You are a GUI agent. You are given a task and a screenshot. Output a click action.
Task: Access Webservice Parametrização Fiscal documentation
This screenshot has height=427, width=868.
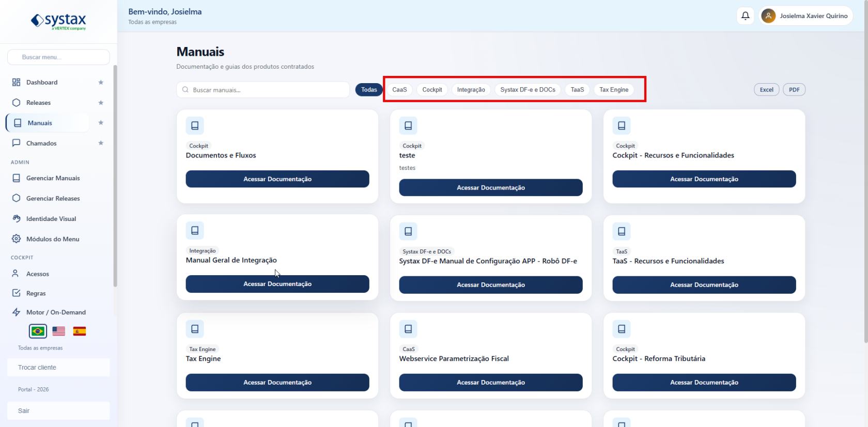[491, 383]
